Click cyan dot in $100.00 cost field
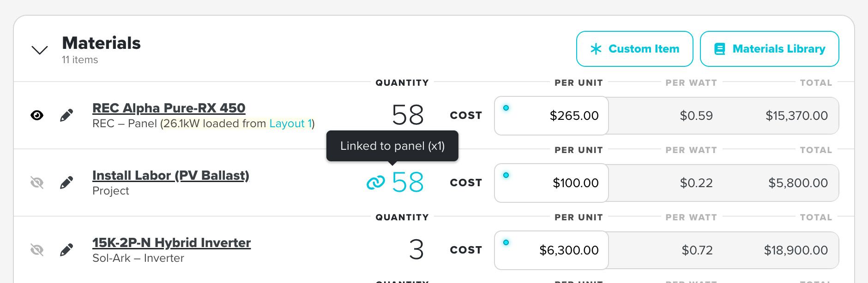Screen dimensions: 868x283 [x=506, y=175]
